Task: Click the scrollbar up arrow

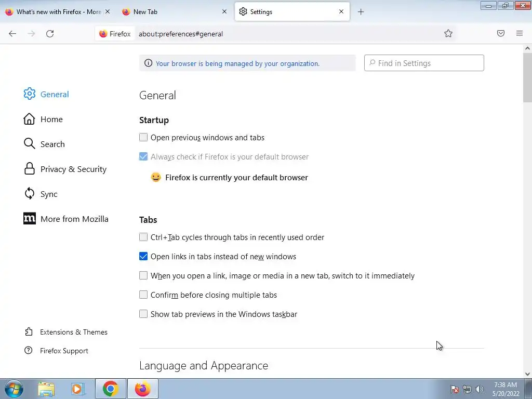Action: pos(527,48)
